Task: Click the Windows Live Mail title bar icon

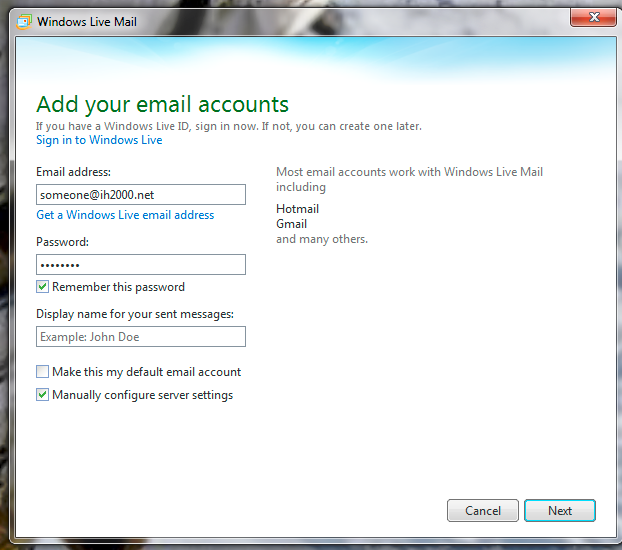Action: pos(24,22)
